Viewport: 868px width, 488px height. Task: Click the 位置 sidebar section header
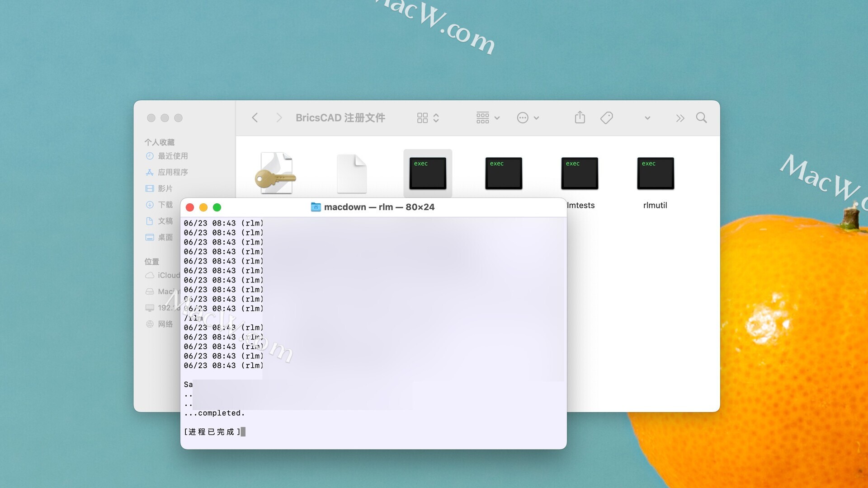[151, 262]
